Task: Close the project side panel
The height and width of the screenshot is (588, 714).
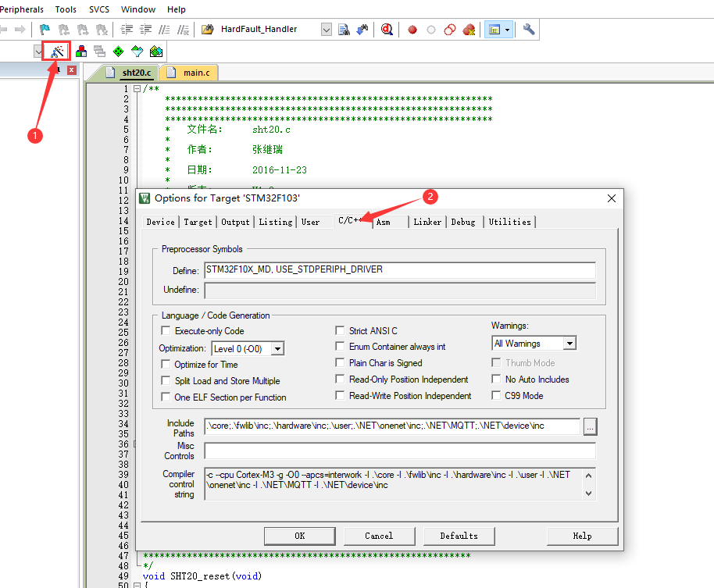Action: click(x=72, y=70)
